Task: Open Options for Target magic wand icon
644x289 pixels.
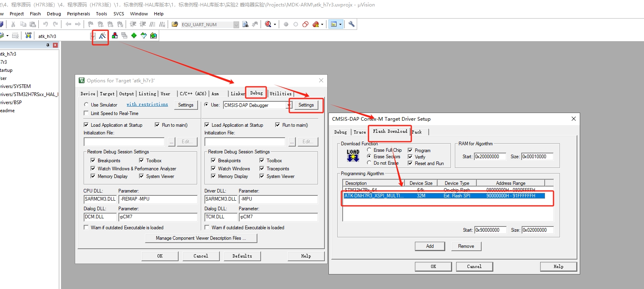Action: click(x=102, y=36)
